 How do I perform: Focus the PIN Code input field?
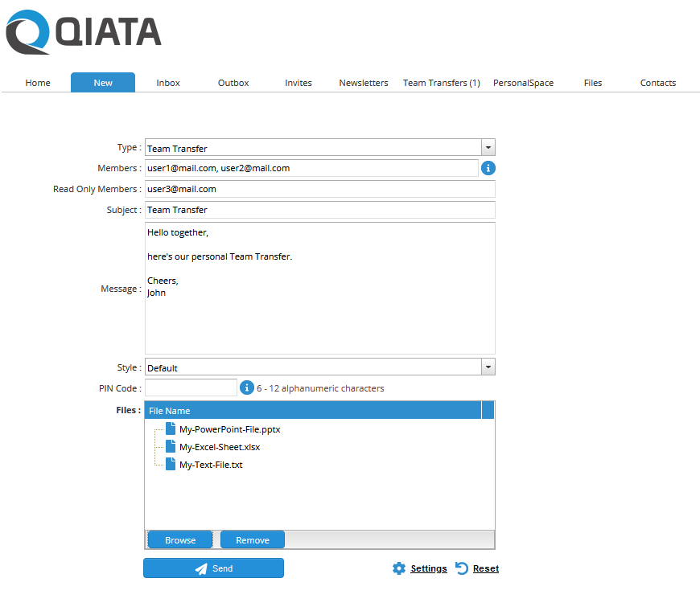(191, 388)
